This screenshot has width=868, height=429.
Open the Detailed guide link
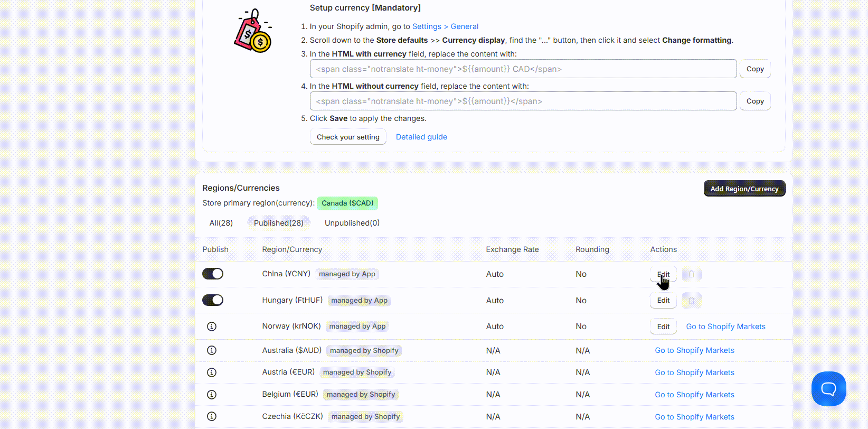coord(421,137)
